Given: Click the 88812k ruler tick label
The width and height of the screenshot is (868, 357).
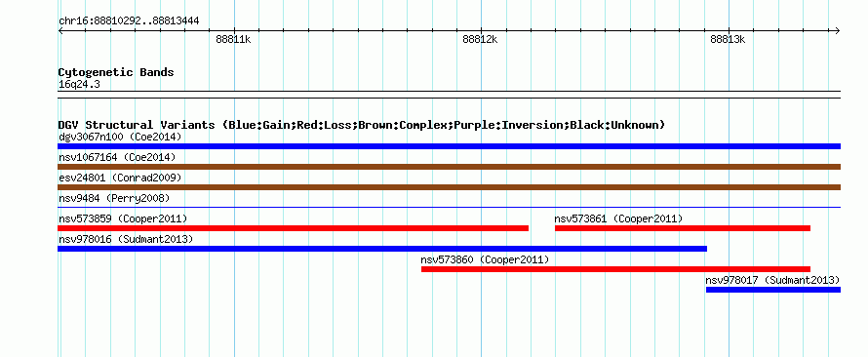Looking at the screenshot, I should tap(481, 39).
